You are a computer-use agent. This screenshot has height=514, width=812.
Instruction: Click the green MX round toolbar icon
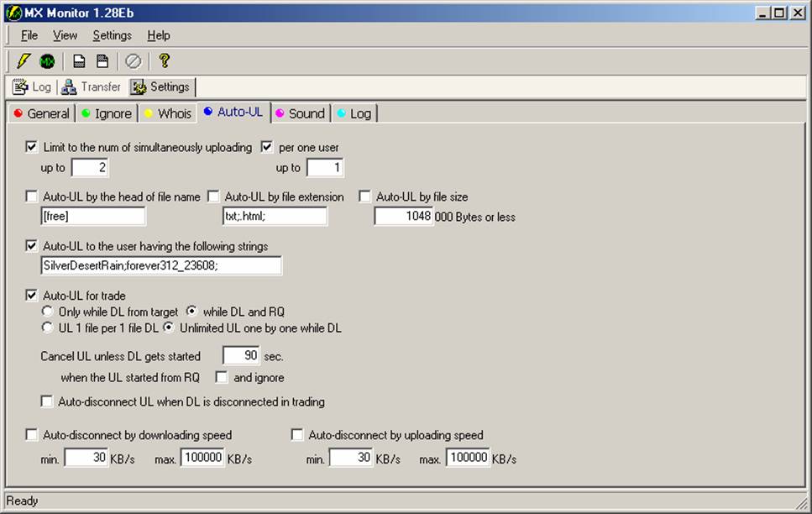pos(48,61)
